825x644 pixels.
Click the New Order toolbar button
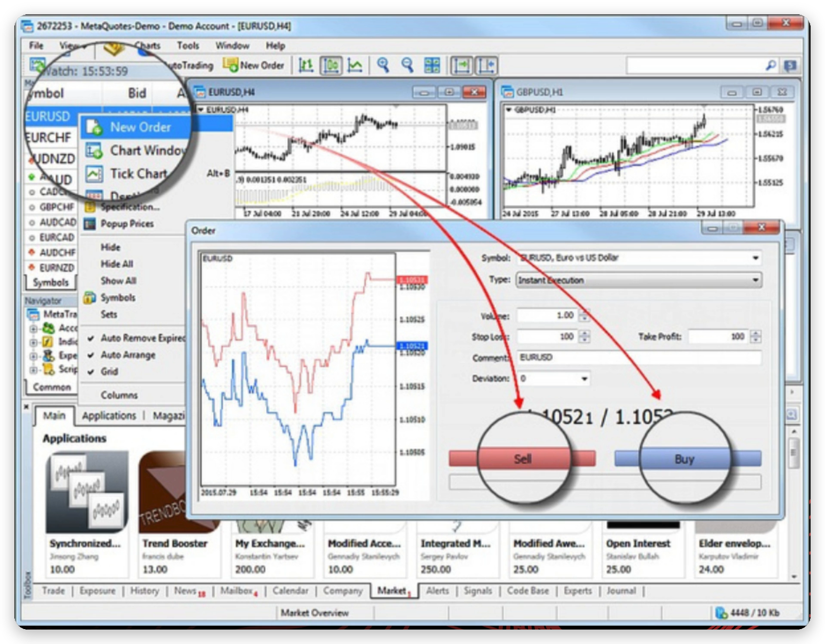pos(254,65)
